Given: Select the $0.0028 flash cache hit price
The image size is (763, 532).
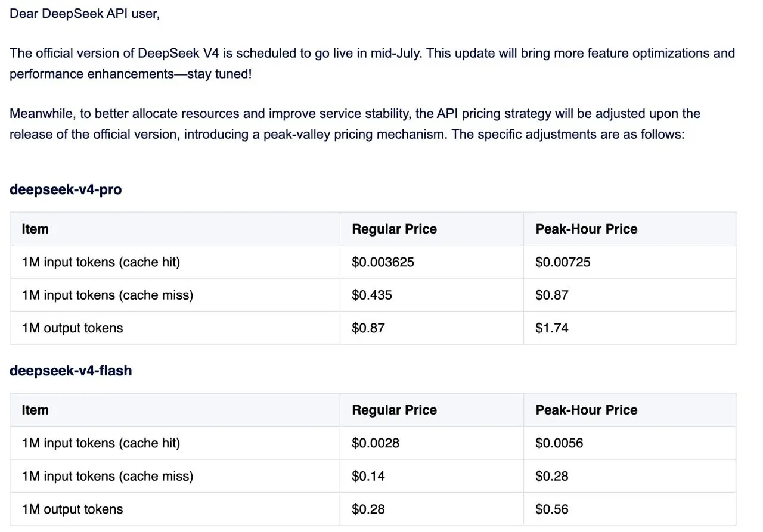Looking at the screenshot, I should (376, 443).
